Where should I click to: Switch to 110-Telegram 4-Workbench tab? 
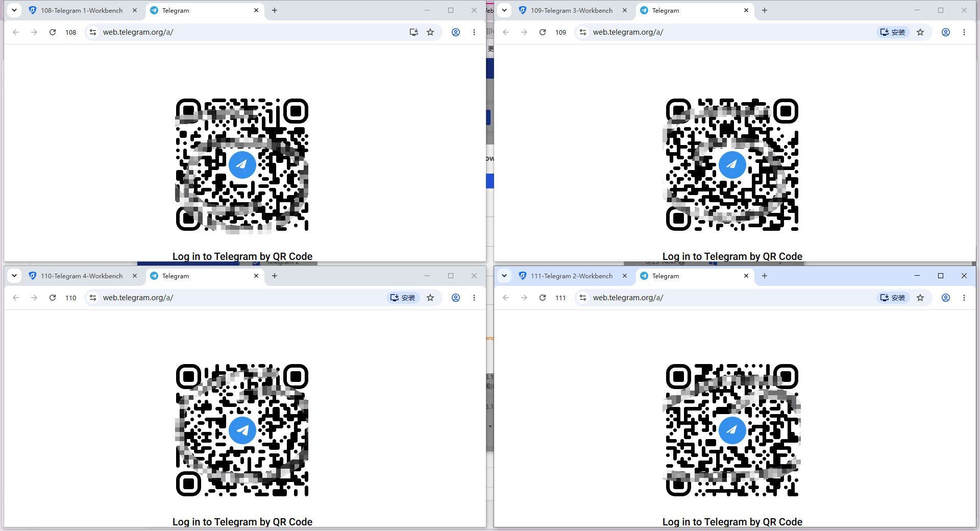pyautogui.click(x=82, y=276)
